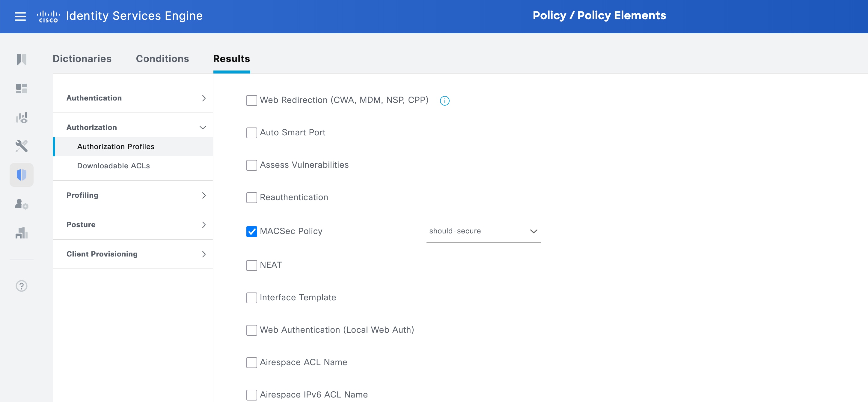Screen dimensions: 868x402
Task: Switch to the Dictionaries tab
Action: [x=82, y=59]
